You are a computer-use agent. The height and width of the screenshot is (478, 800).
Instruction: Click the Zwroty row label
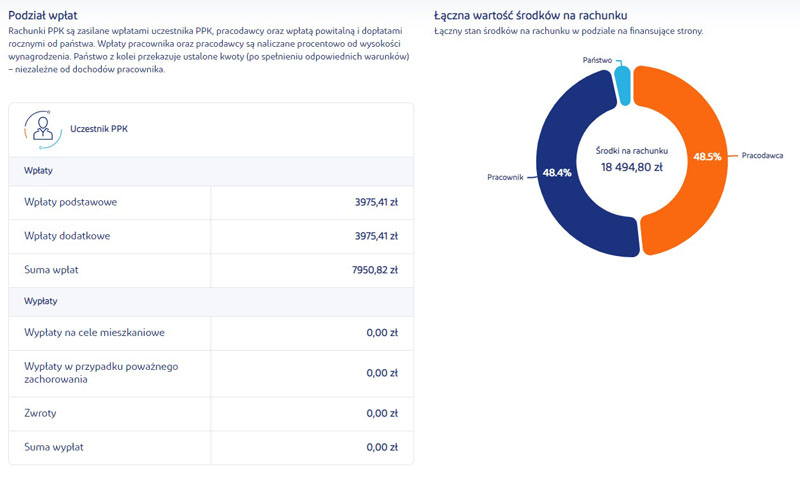(39, 413)
